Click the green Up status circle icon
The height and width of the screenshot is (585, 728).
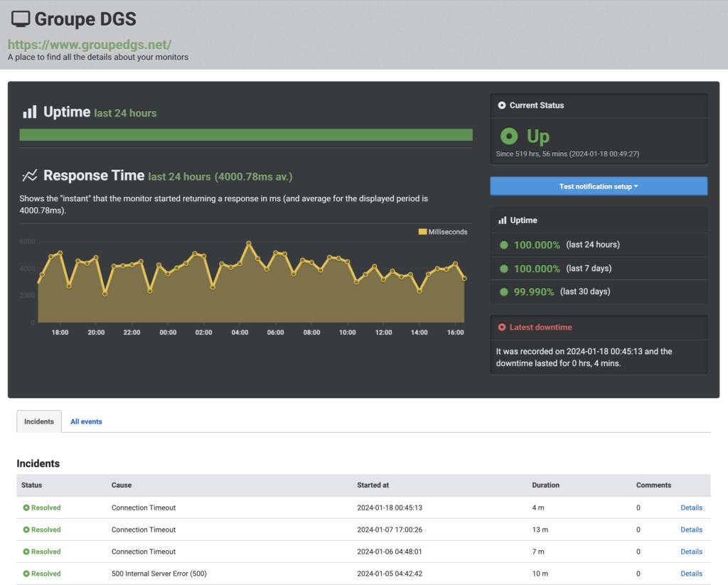(508, 136)
